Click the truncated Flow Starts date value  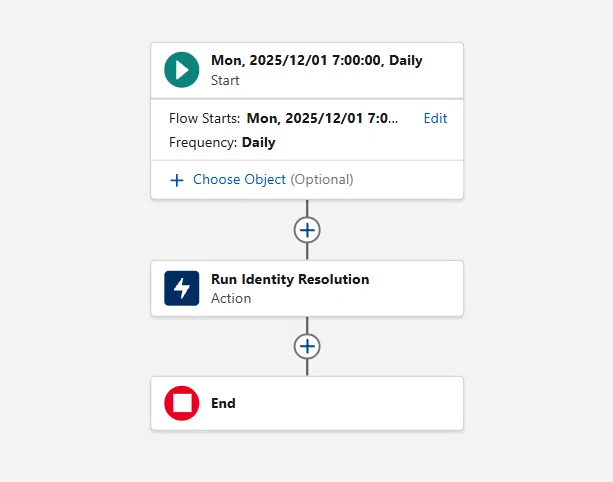[322, 118]
